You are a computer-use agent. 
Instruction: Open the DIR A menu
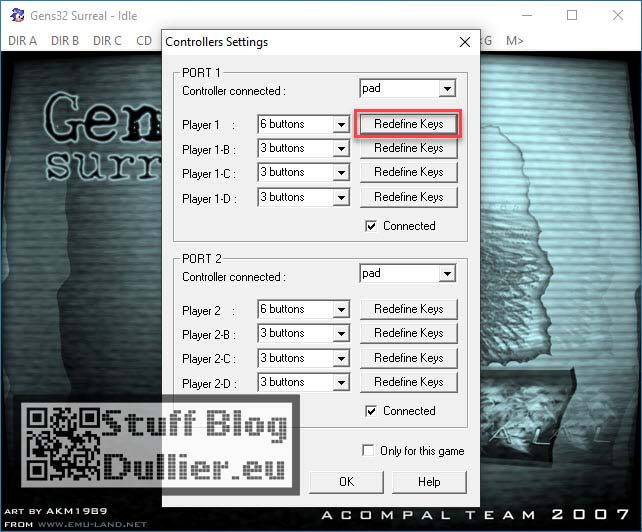[22, 41]
